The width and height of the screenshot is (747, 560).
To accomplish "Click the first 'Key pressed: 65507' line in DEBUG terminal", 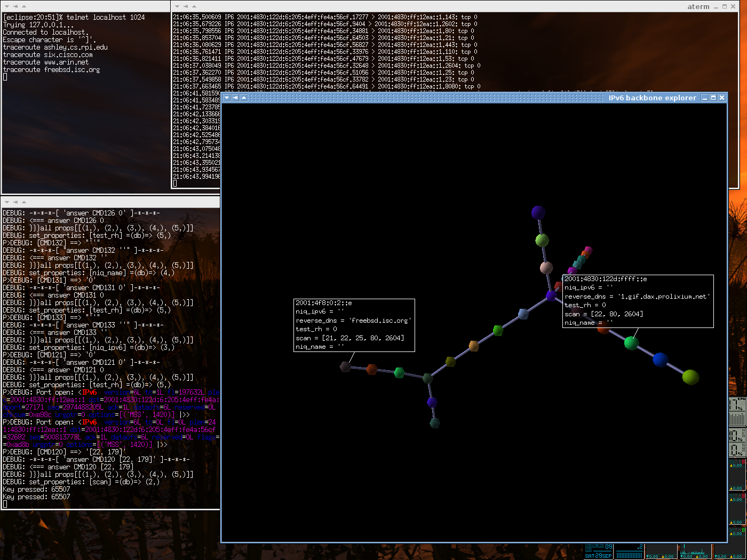I will click(36, 489).
